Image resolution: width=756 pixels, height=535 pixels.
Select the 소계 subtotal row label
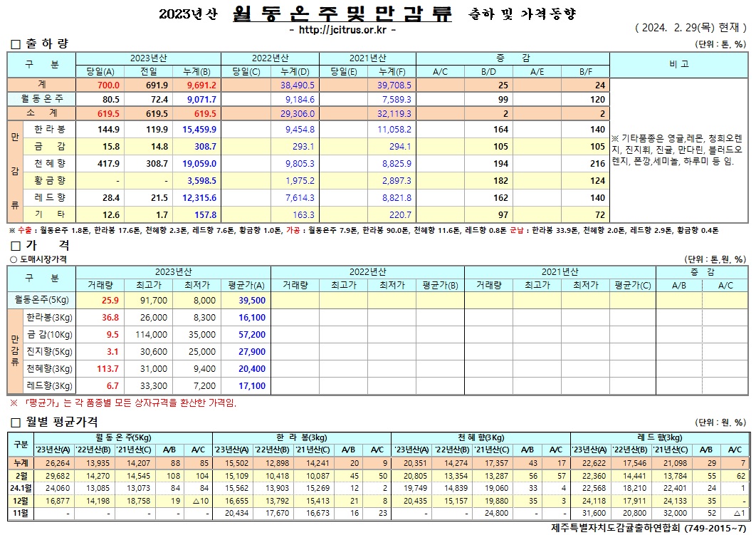(42, 113)
